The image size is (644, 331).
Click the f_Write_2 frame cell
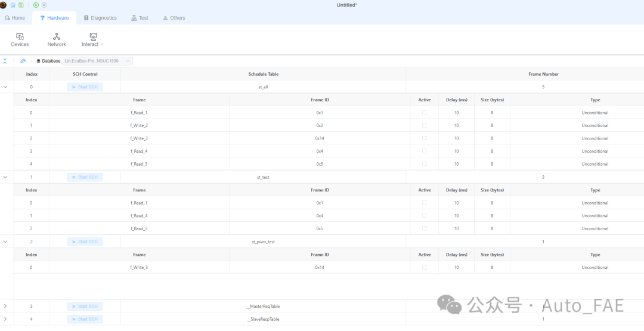139,125
